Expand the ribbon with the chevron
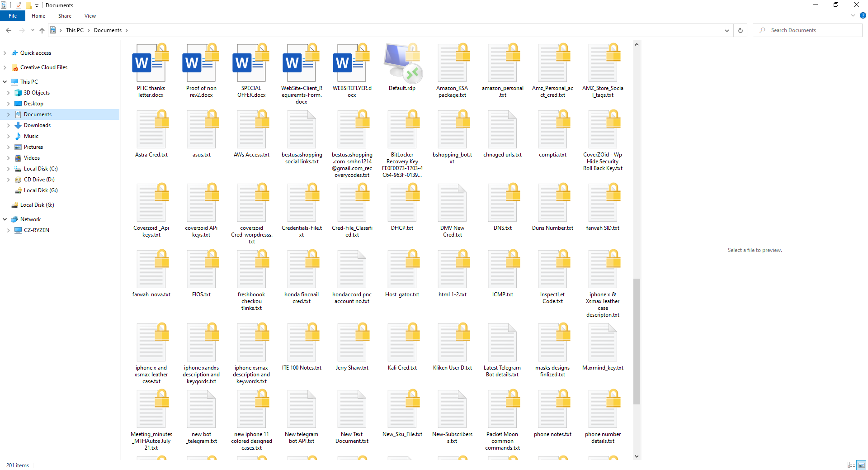Screen dimensions: 868x470 click(853, 15)
